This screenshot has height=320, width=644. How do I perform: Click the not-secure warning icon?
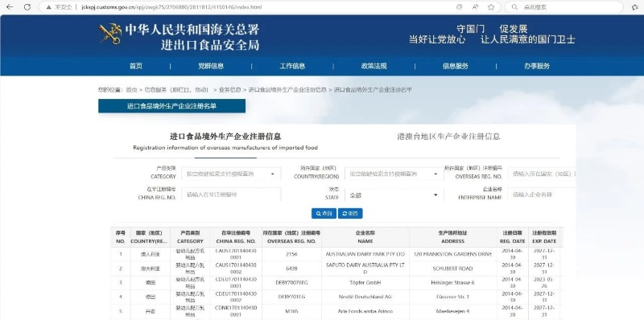pos(48,7)
